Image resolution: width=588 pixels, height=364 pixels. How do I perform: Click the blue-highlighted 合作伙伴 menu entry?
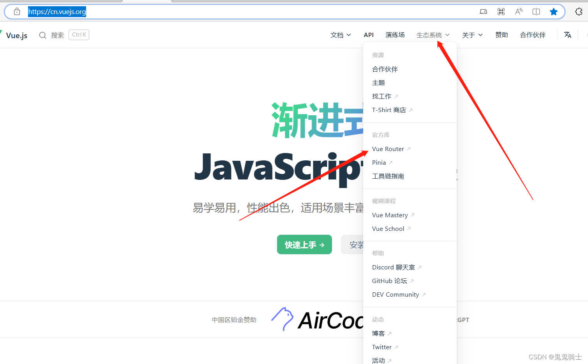click(x=385, y=69)
